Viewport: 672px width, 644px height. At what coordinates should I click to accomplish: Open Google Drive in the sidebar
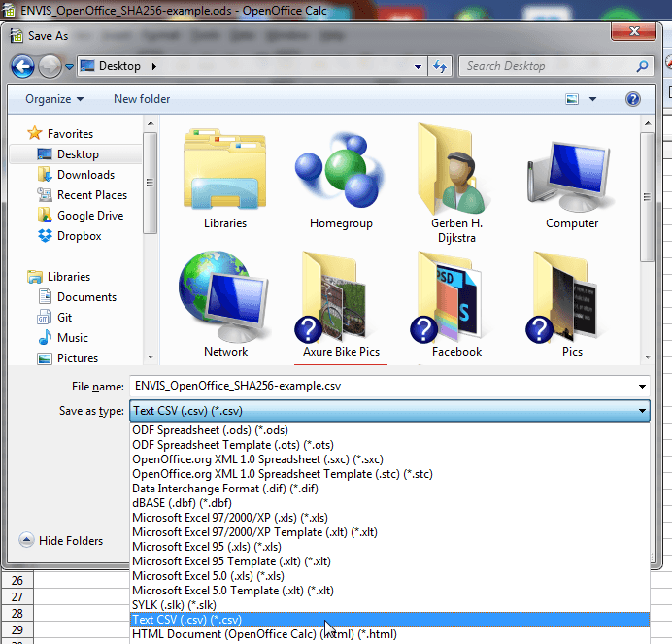tap(81, 216)
